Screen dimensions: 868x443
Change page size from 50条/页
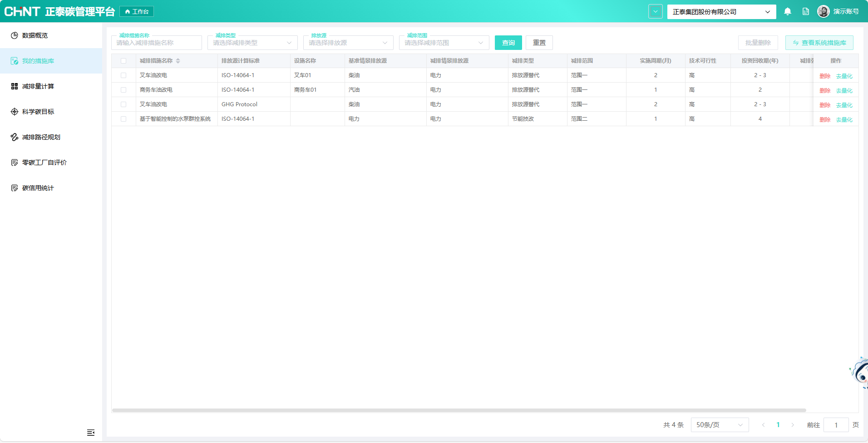(720, 425)
